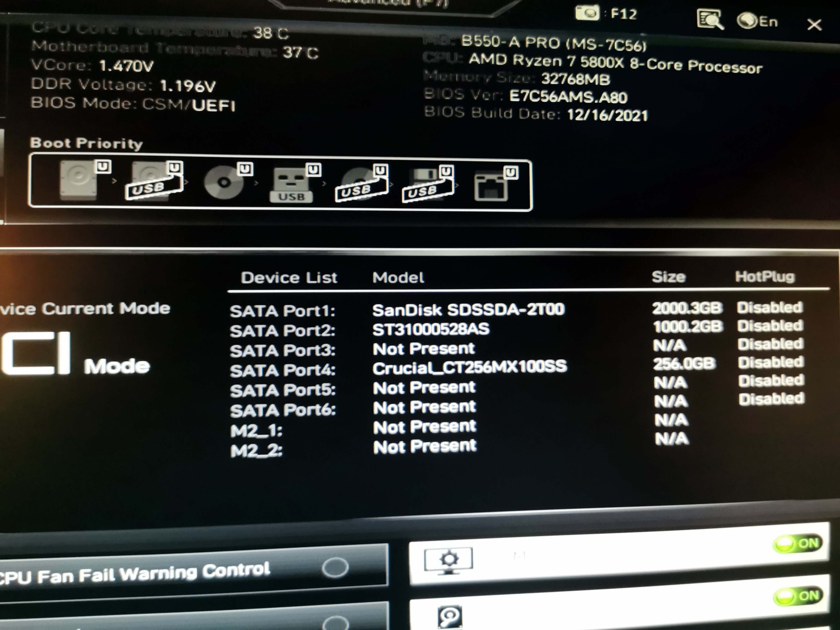Click the Size column header
This screenshot has height=630, width=840.
(x=669, y=277)
